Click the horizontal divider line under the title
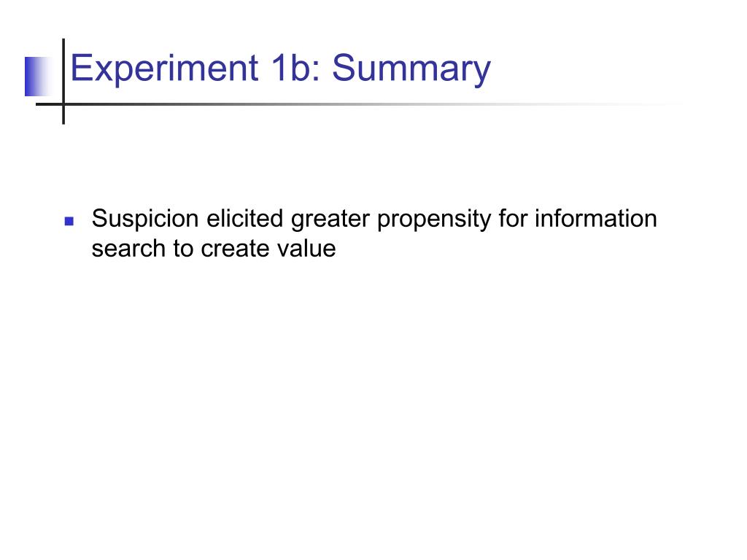747x560 pixels. click(333, 104)
